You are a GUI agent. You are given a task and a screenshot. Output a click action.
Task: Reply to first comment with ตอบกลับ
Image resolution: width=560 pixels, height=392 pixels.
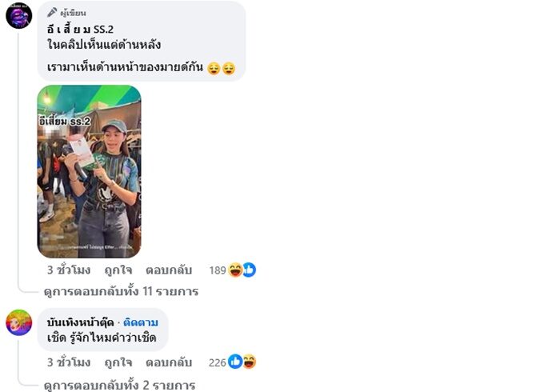pyautogui.click(x=169, y=270)
